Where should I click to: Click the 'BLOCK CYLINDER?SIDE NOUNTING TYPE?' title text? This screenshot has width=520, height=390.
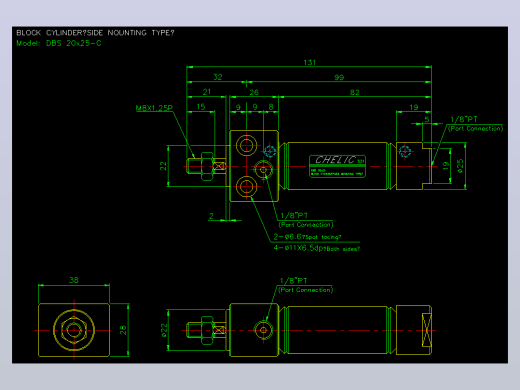[95, 33]
